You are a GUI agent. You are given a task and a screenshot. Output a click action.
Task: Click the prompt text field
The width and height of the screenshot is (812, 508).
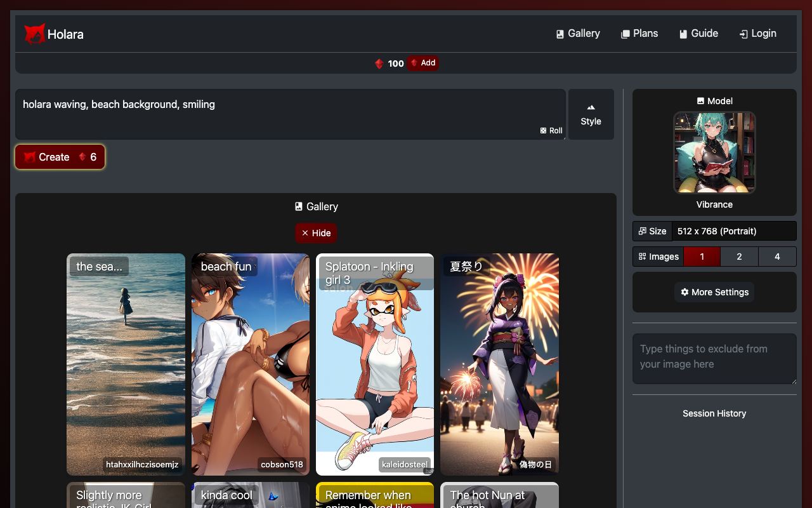pos(291,114)
